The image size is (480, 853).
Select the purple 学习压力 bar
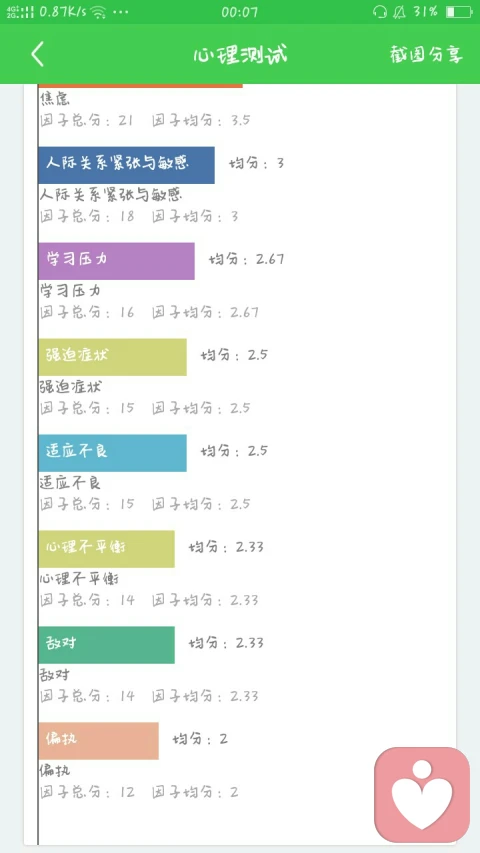pos(116,261)
